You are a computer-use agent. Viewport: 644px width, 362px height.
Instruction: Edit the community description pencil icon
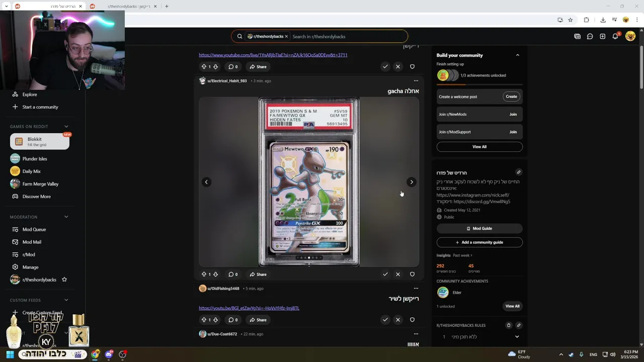pyautogui.click(x=519, y=172)
